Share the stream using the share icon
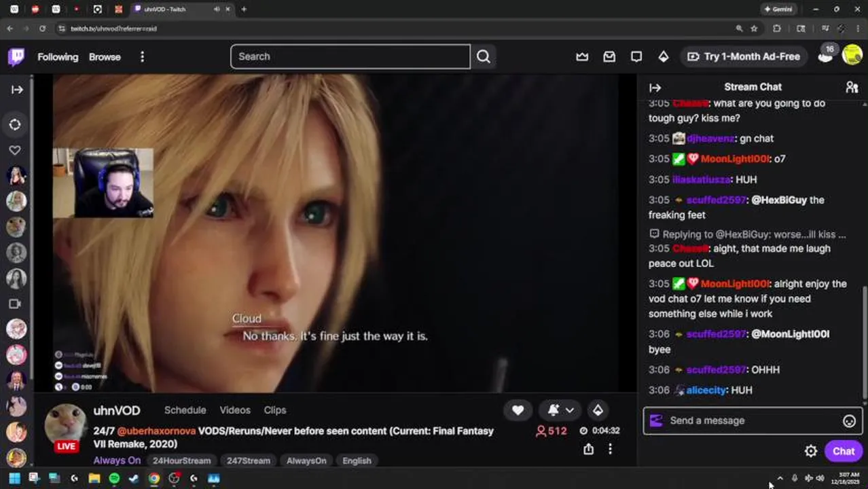The height and width of the screenshot is (489, 868). coord(588,449)
